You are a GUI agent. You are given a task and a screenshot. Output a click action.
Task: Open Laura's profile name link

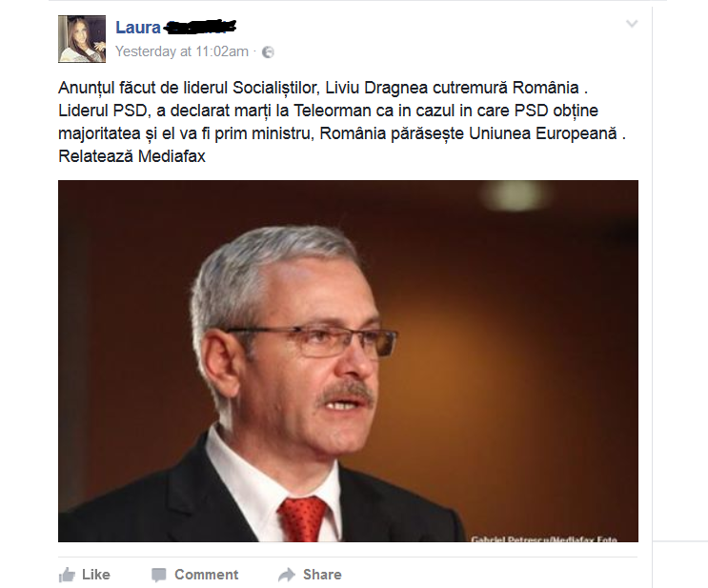point(138,28)
